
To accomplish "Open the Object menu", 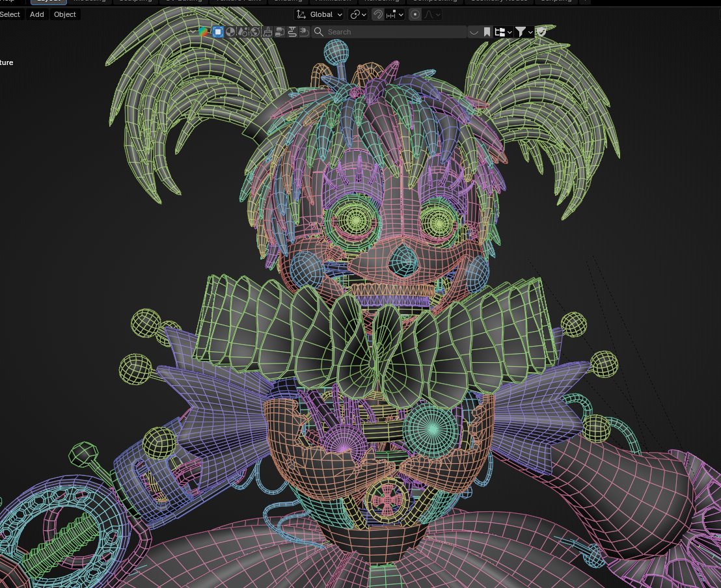I will (x=65, y=14).
